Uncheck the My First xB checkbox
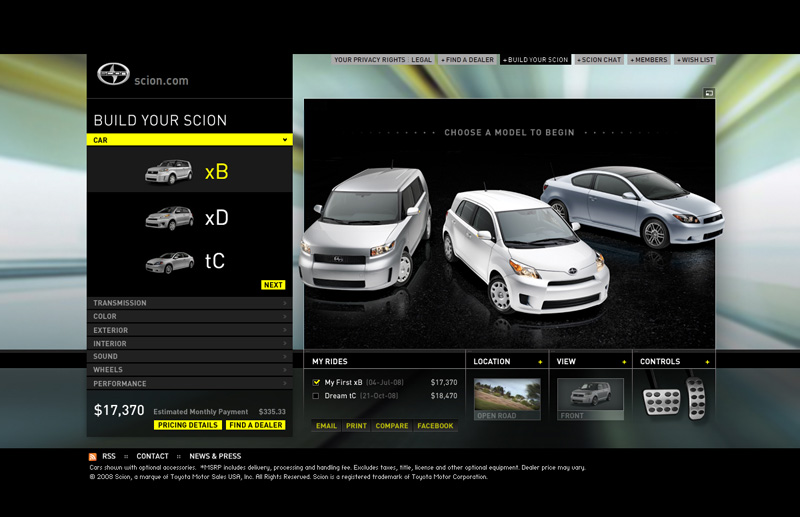800x517 pixels. pyautogui.click(x=316, y=382)
